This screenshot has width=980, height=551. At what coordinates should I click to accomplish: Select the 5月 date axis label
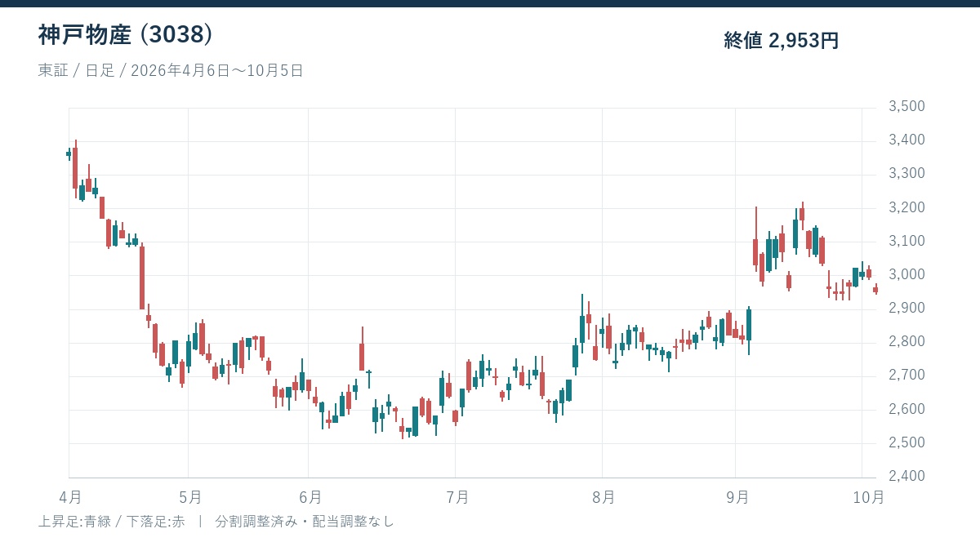point(189,496)
